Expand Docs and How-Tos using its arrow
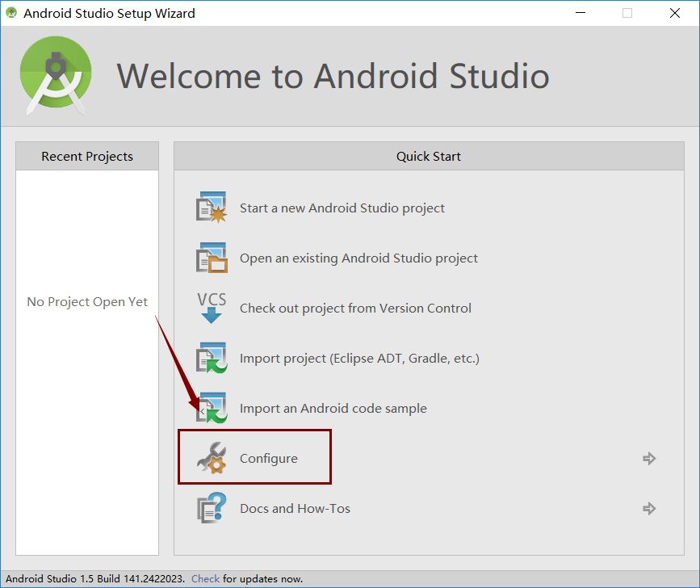This screenshot has width=700, height=588. (649, 509)
